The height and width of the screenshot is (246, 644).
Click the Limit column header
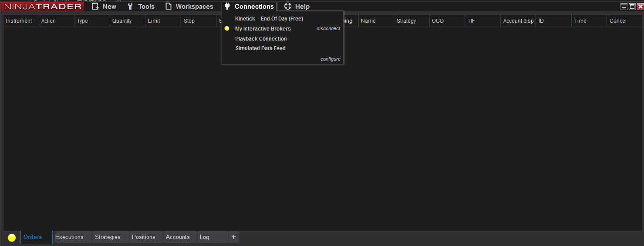(x=163, y=20)
